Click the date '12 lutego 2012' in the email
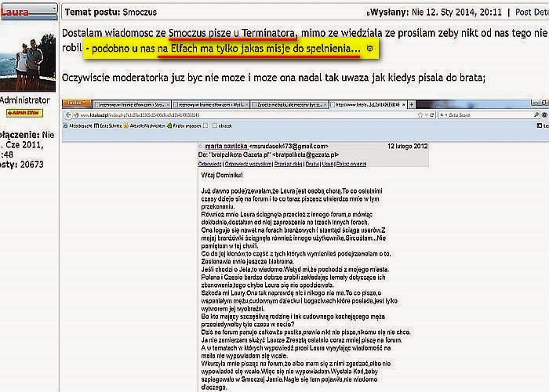The width and height of the screenshot is (549, 392). tap(408, 147)
